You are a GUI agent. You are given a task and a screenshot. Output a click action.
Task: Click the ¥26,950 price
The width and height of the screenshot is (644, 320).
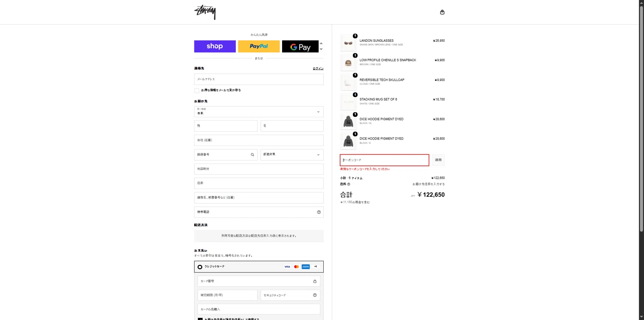439,41
